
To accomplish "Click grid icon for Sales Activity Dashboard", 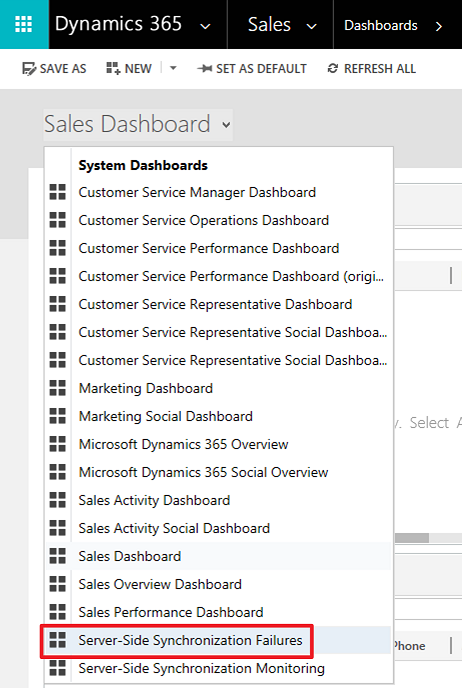I will point(57,500).
